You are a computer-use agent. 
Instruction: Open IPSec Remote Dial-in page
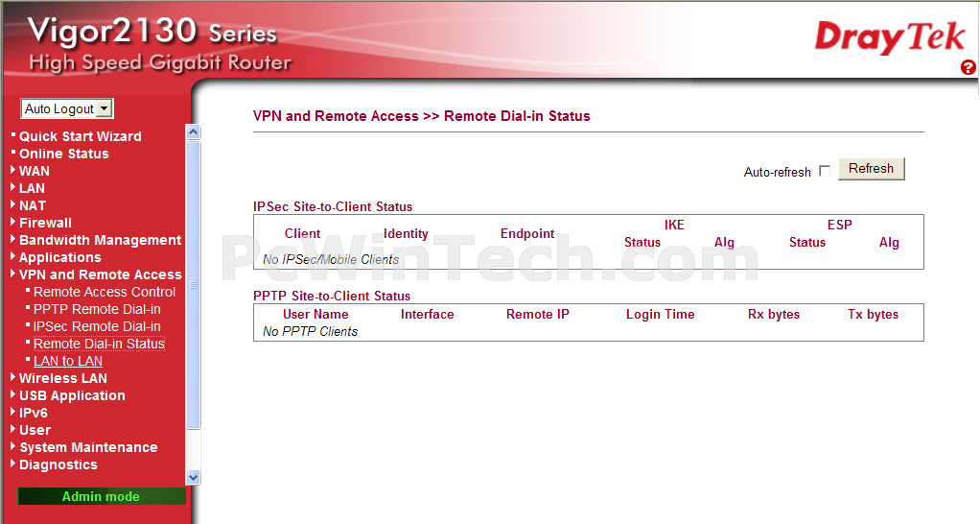[x=97, y=326]
